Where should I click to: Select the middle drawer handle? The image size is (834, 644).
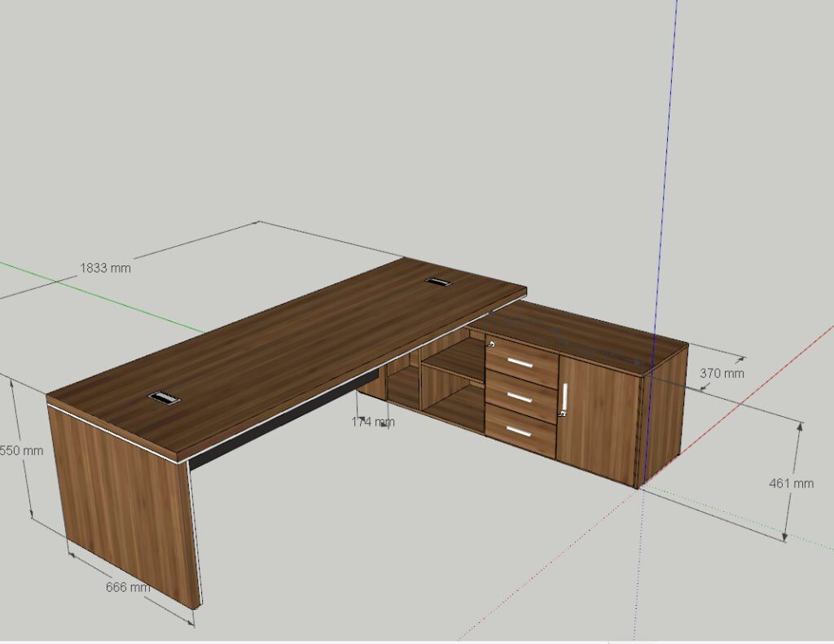[520, 397]
